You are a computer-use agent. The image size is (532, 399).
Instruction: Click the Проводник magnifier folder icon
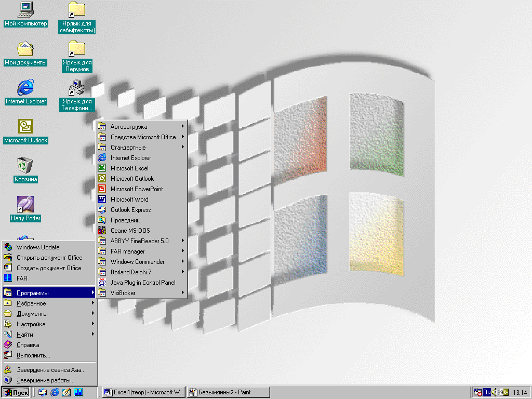102,220
